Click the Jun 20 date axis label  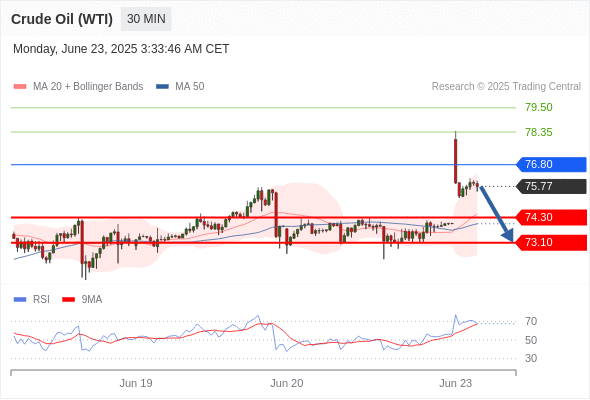pyautogui.click(x=287, y=383)
